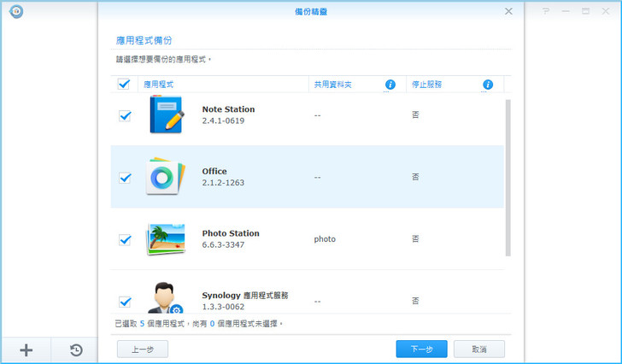Click the plus icon to add backup task
Viewport: 622px width, 364px height.
[x=26, y=349]
